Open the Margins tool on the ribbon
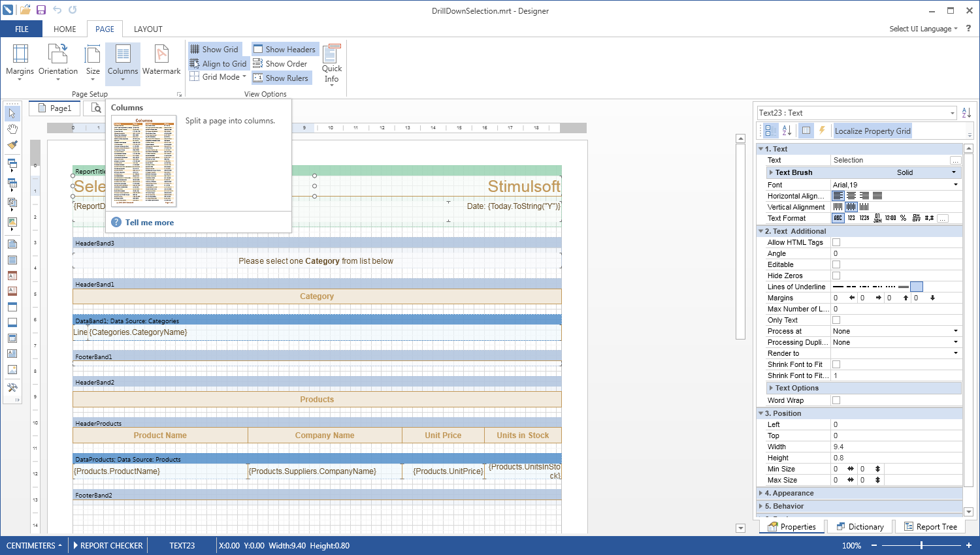 click(x=20, y=63)
